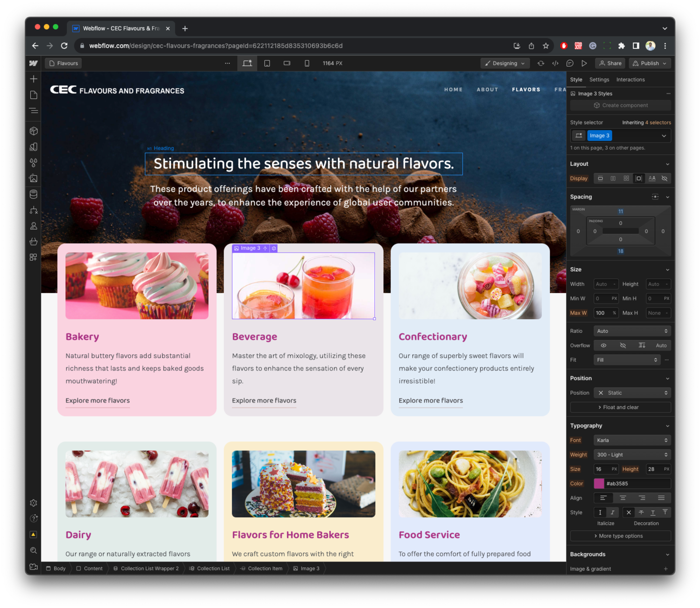
Task: Click the Flavours page name button
Action: coord(64,63)
